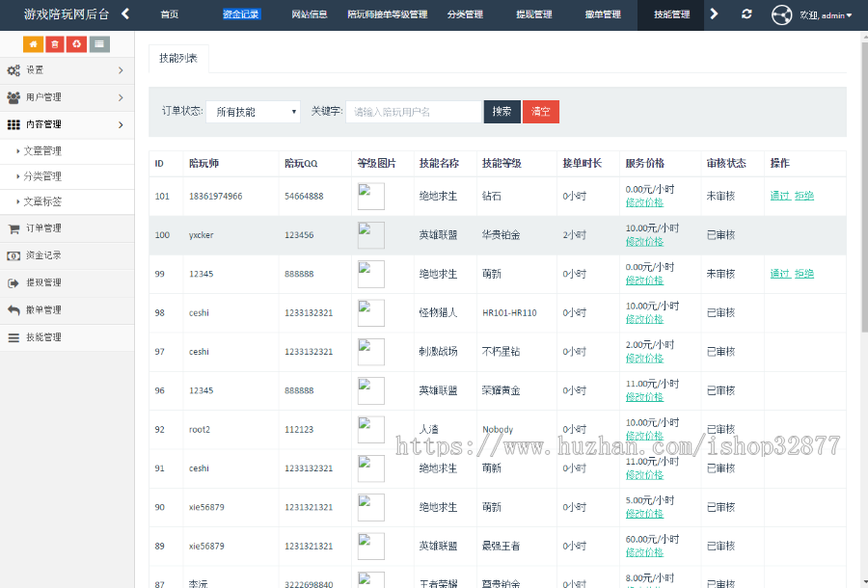The image size is (868, 588).
Task: Collapse the sidebar with the left arrow
Action: (123, 14)
